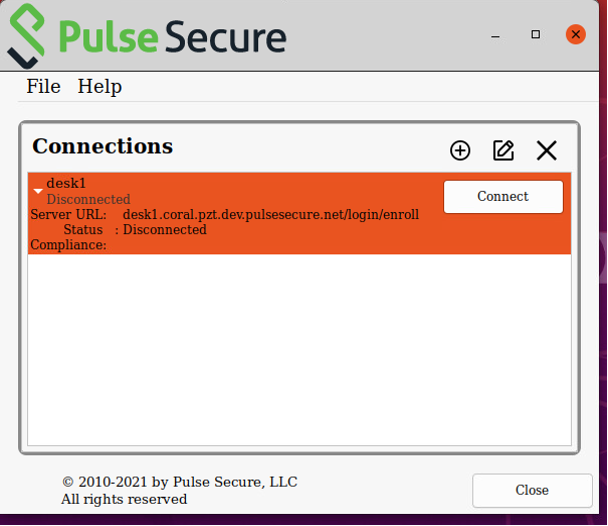The image size is (608, 526).
Task: Click the Disconnected label under desk1
Action: pyautogui.click(x=88, y=199)
